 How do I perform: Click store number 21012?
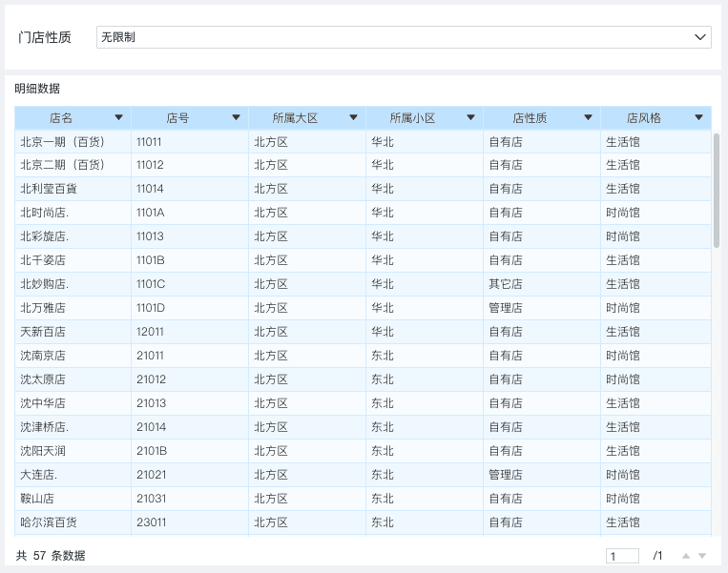pos(152,379)
